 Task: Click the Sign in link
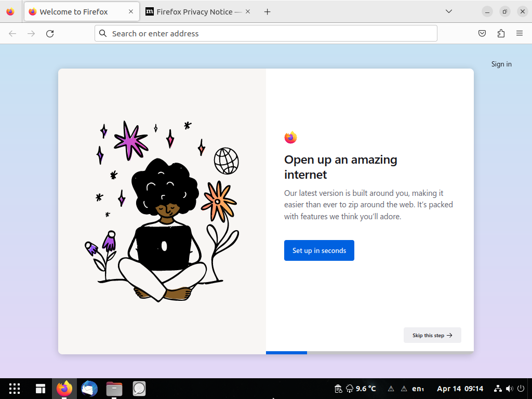tap(501, 64)
